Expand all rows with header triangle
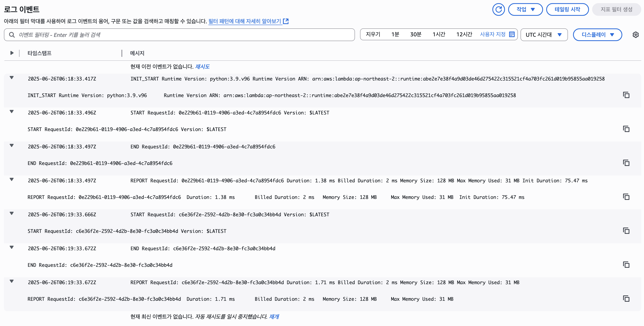The height and width of the screenshot is (326, 644). (x=12, y=53)
